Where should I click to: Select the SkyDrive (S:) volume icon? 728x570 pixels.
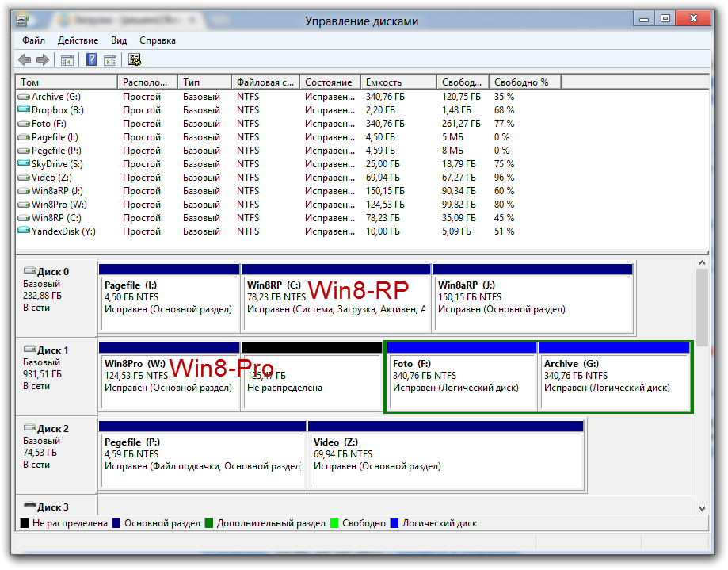24,164
